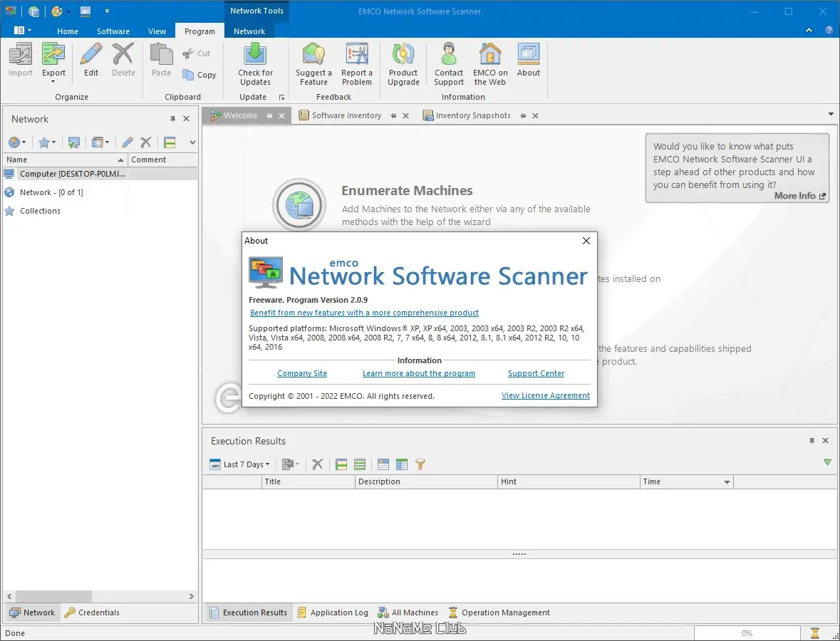The width and height of the screenshot is (840, 641).
Task: Click Contact Support icon
Action: 448,55
